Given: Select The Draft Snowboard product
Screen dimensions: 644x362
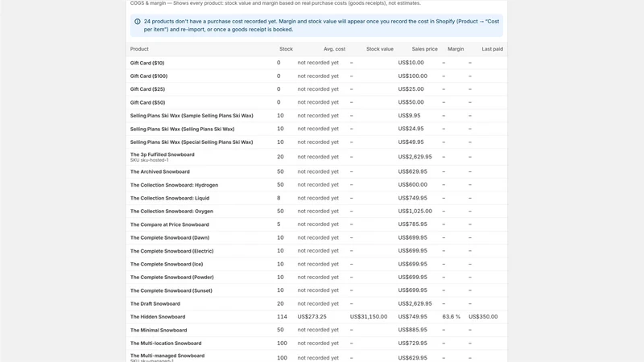Looking at the screenshot, I should [155, 304].
